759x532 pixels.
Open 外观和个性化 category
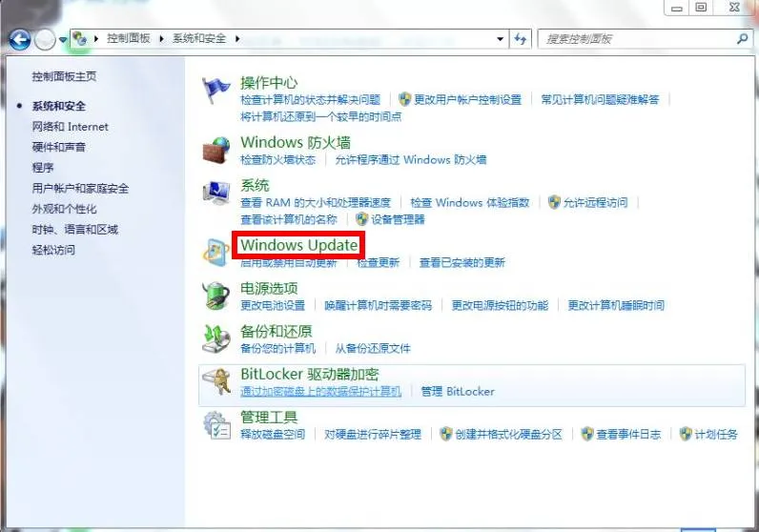point(65,209)
